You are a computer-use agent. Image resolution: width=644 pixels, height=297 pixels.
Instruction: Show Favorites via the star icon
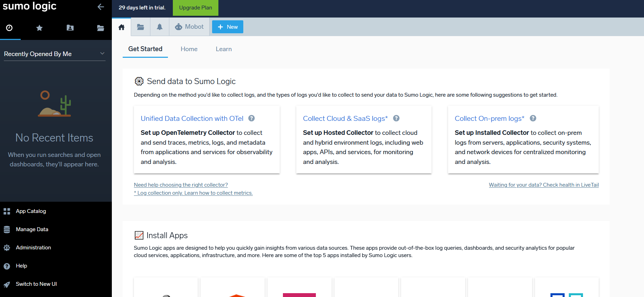[x=39, y=28]
